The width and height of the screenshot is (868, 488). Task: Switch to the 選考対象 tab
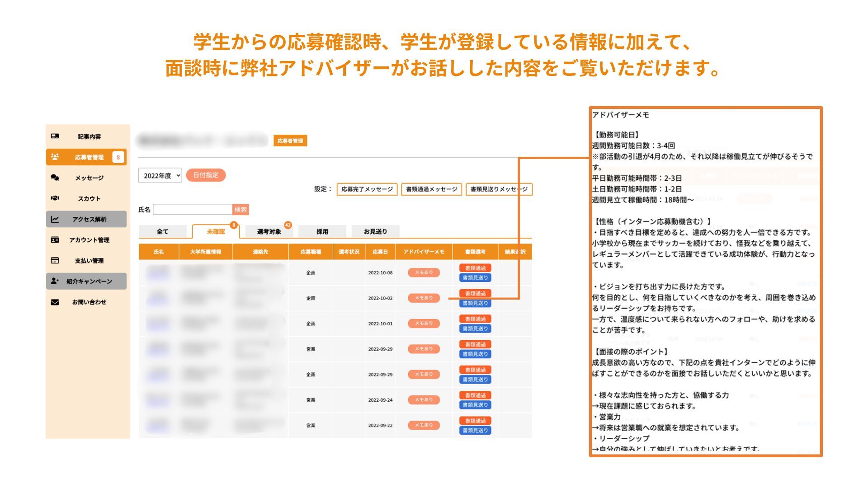pos(269,231)
